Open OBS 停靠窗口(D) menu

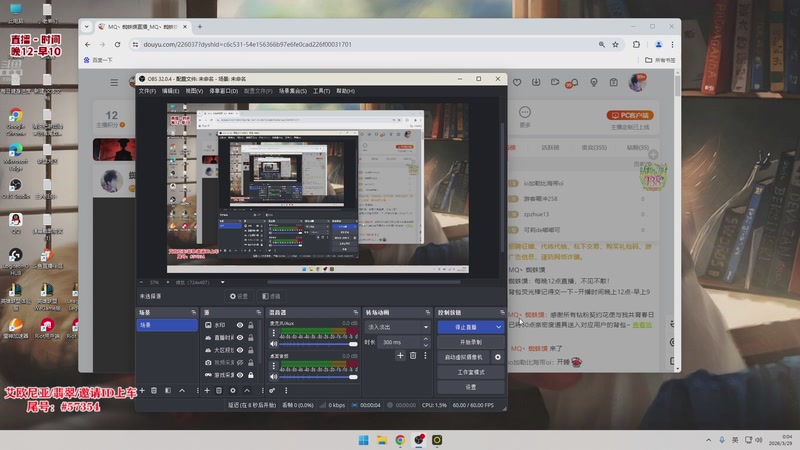[x=223, y=91]
